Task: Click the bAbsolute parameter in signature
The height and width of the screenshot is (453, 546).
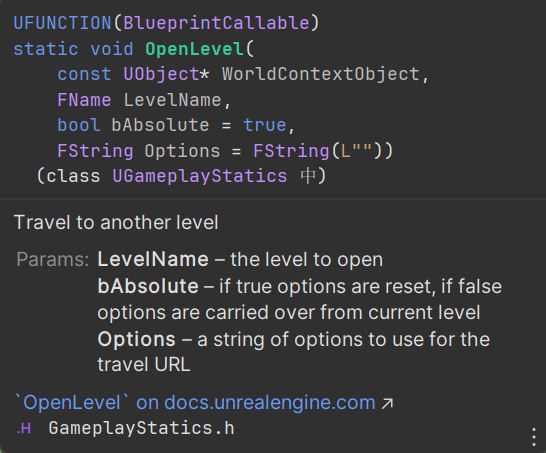Action: tap(161, 125)
